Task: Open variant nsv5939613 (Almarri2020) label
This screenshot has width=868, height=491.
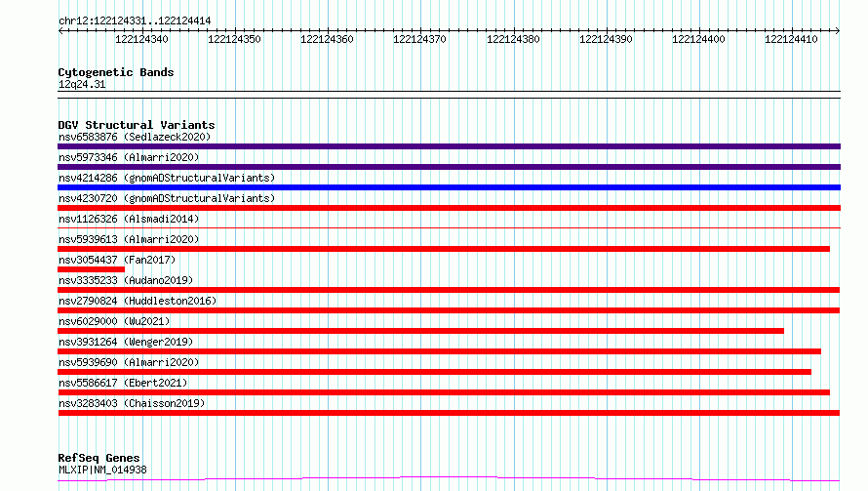Action: 129,239
